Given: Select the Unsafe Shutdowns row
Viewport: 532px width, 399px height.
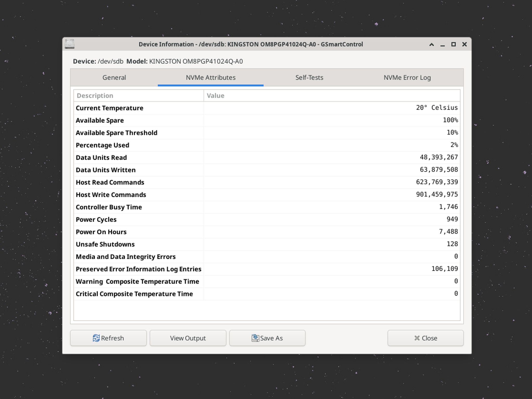Looking at the screenshot, I should 267,244.
